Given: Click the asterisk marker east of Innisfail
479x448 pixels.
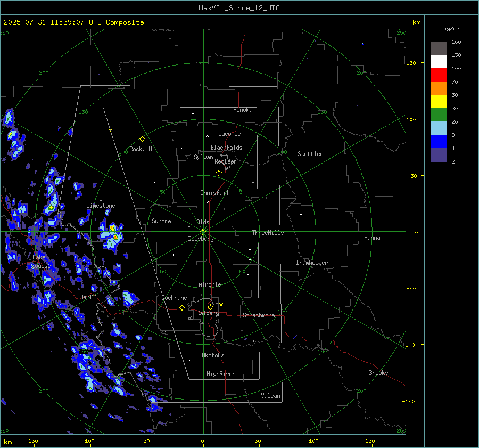Looking at the screenshot, I should (253, 183).
